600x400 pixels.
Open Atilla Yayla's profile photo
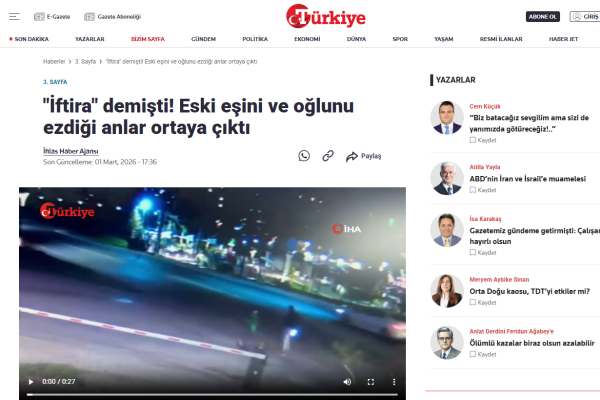coord(447,178)
